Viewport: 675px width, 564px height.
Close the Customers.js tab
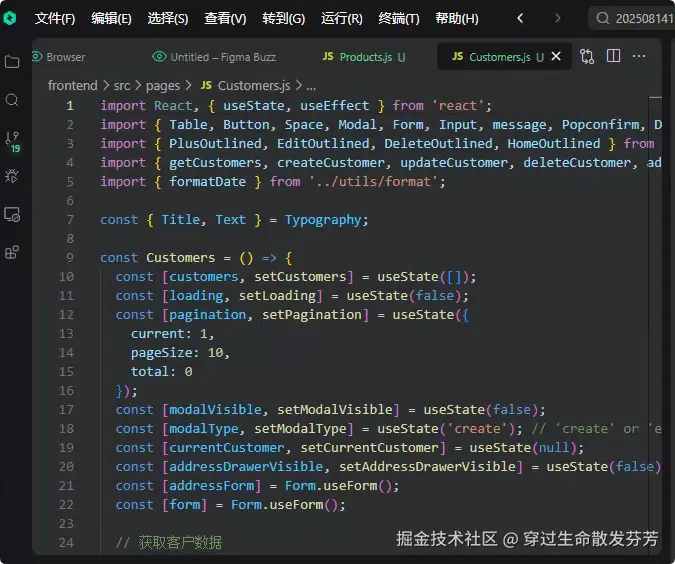(556, 56)
